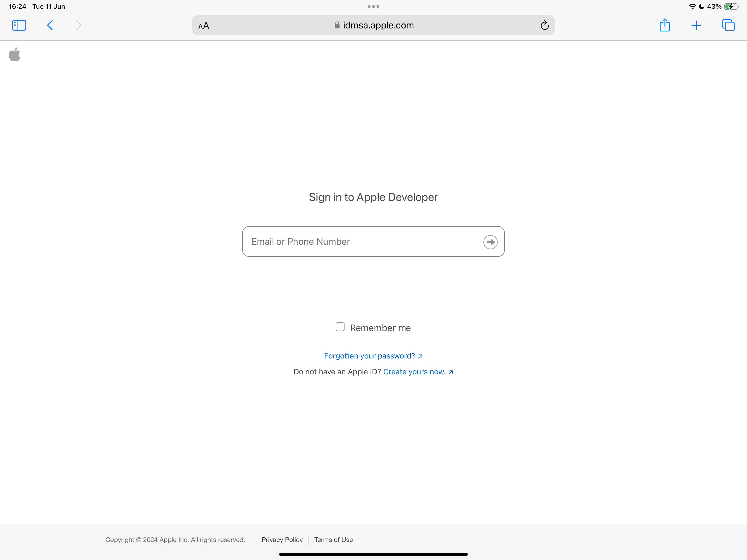Screen dimensions: 747x560
Task: Open the Privacy Policy footer link
Action: click(x=282, y=540)
